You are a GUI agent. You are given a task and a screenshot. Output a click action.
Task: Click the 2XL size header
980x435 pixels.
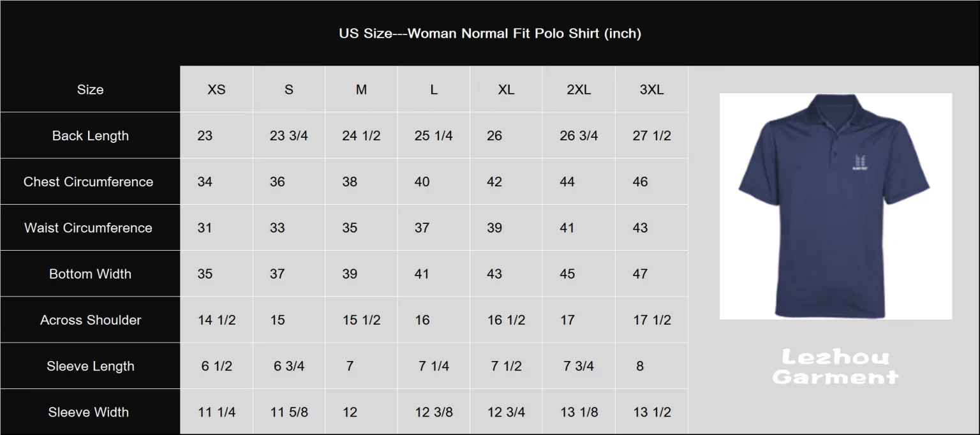point(579,90)
